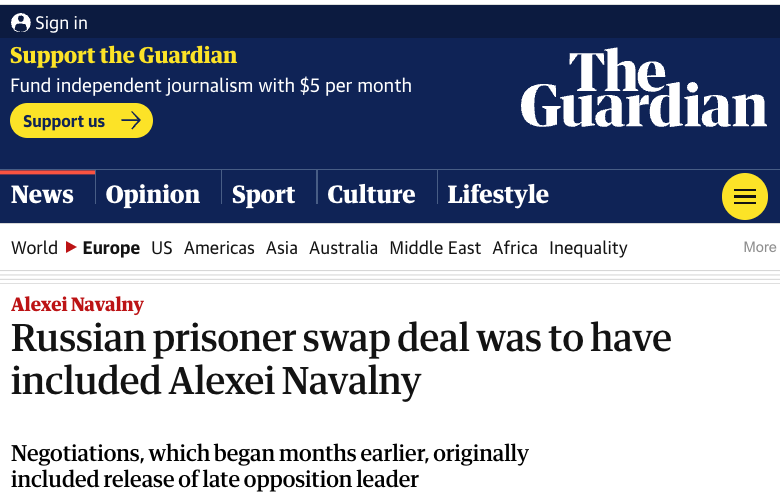Viewport: 780px width, 500px height.
Task: Go to the Sport section
Action: click(x=263, y=194)
